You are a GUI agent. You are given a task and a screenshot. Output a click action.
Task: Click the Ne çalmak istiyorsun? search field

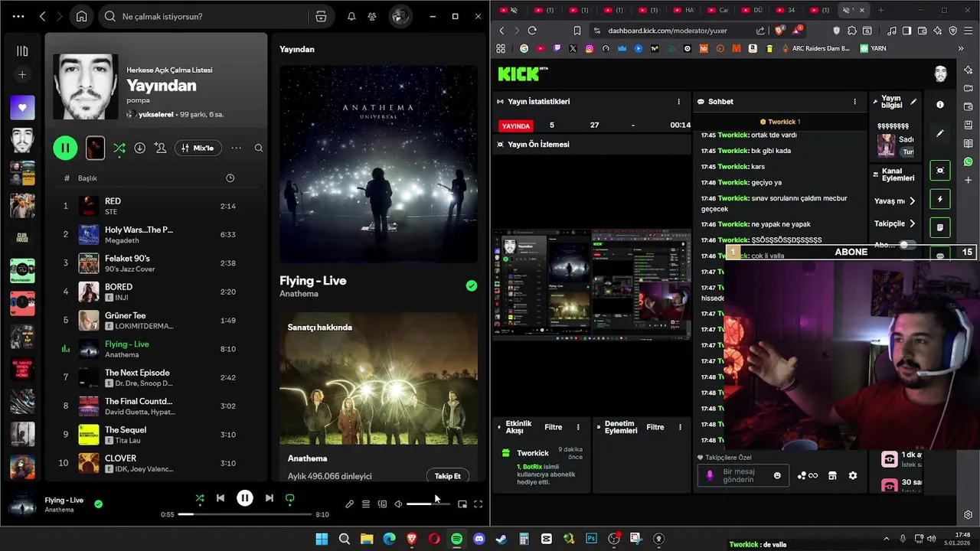205,16
